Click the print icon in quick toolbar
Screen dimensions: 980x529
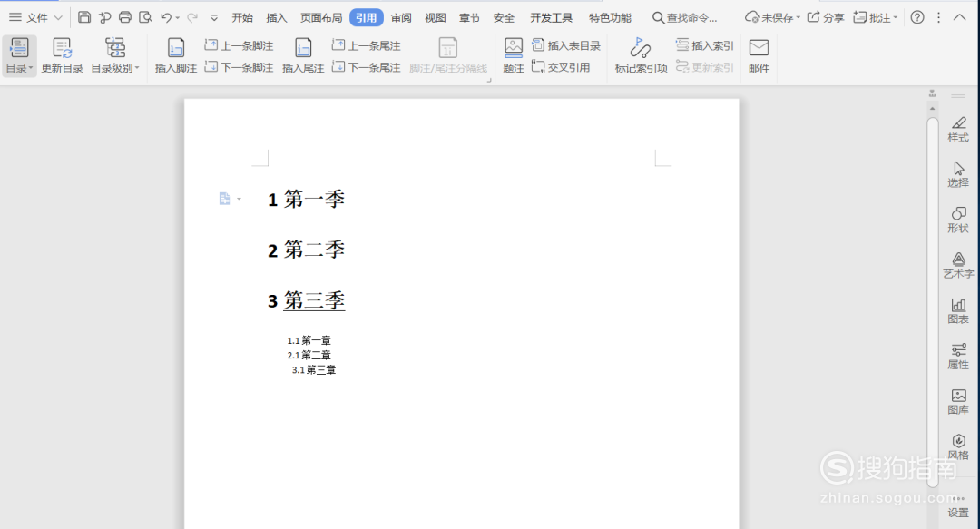(x=125, y=17)
